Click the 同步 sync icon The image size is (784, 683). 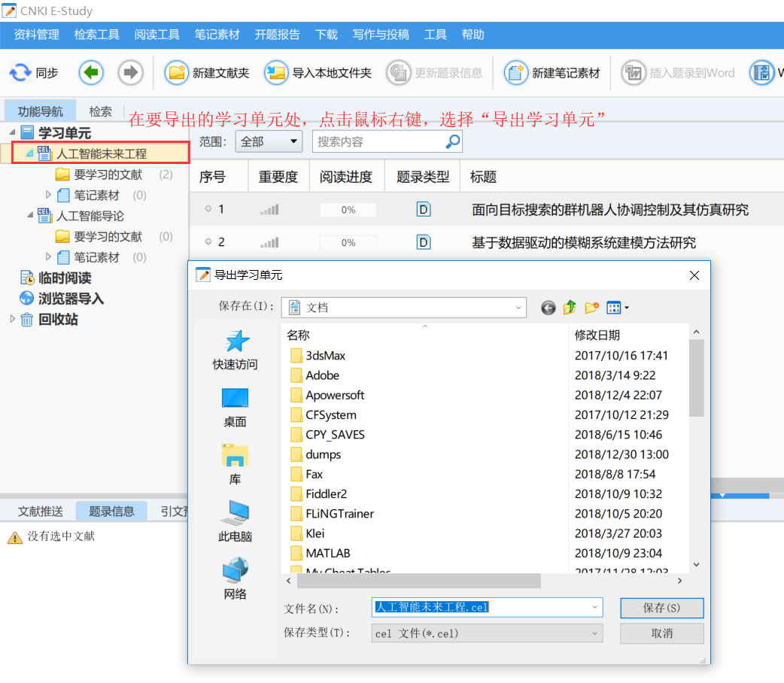pos(21,72)
